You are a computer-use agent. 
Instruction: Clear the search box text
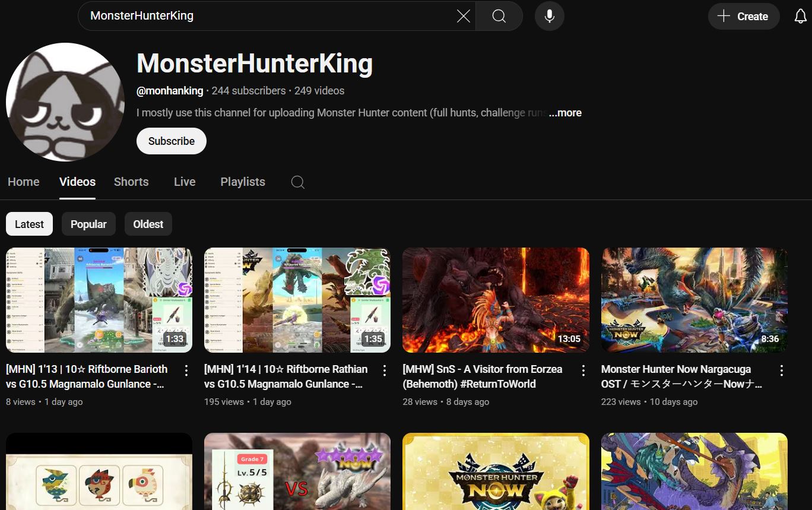[x=464, y=16]
